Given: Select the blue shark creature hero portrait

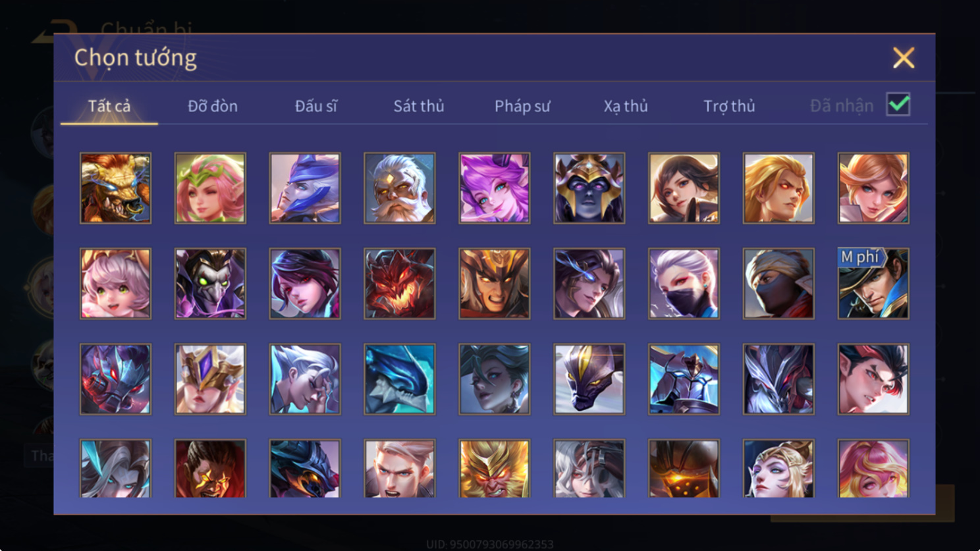Looking at the screenshot, I should 399,379.
